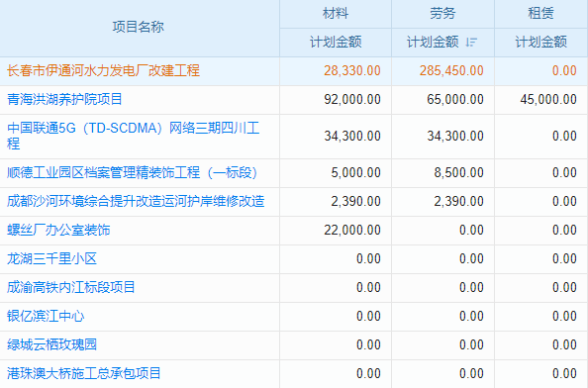Click the 材料 group column header
This screenshot has width=588, height=388.
(x=336, y=14)
